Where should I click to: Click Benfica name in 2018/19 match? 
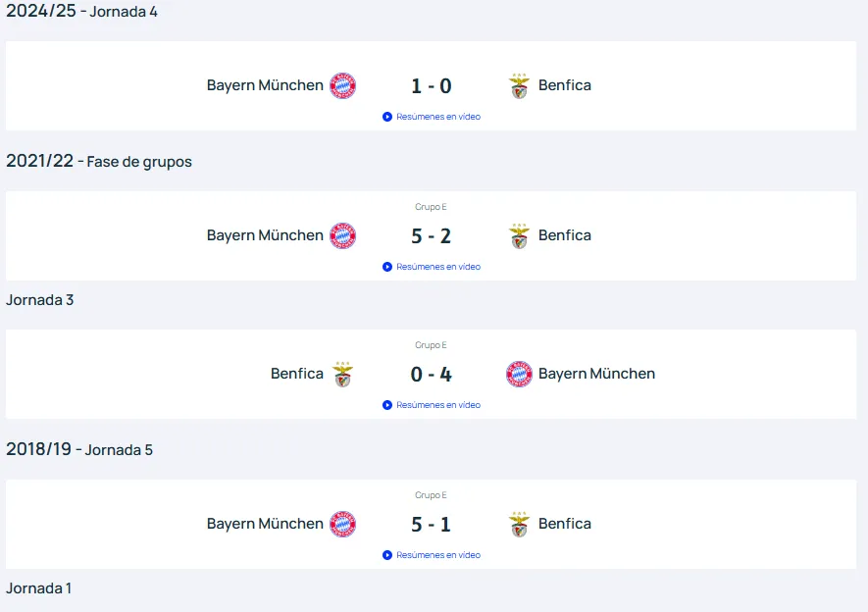pyautogui.click(x=565, y=524)
